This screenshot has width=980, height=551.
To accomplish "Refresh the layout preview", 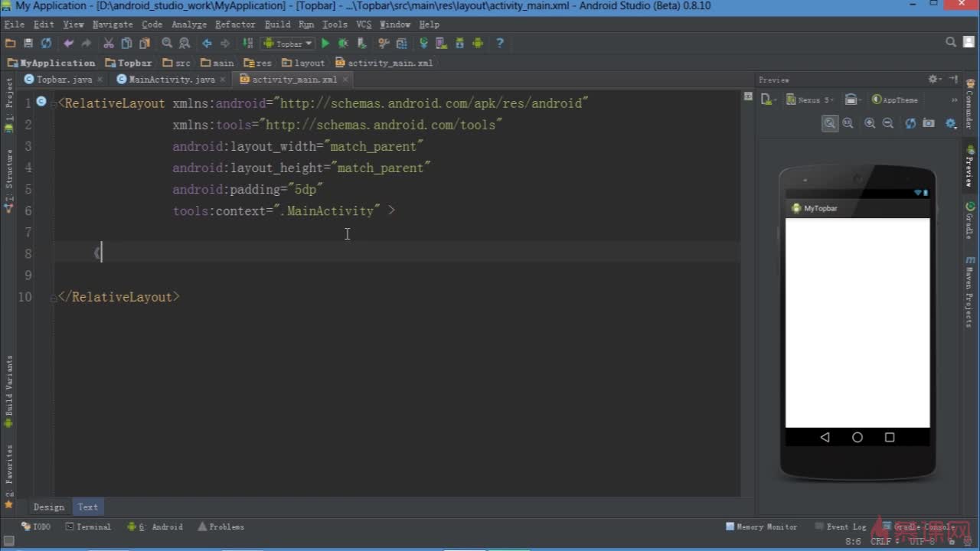I will [x=910, y=123].
